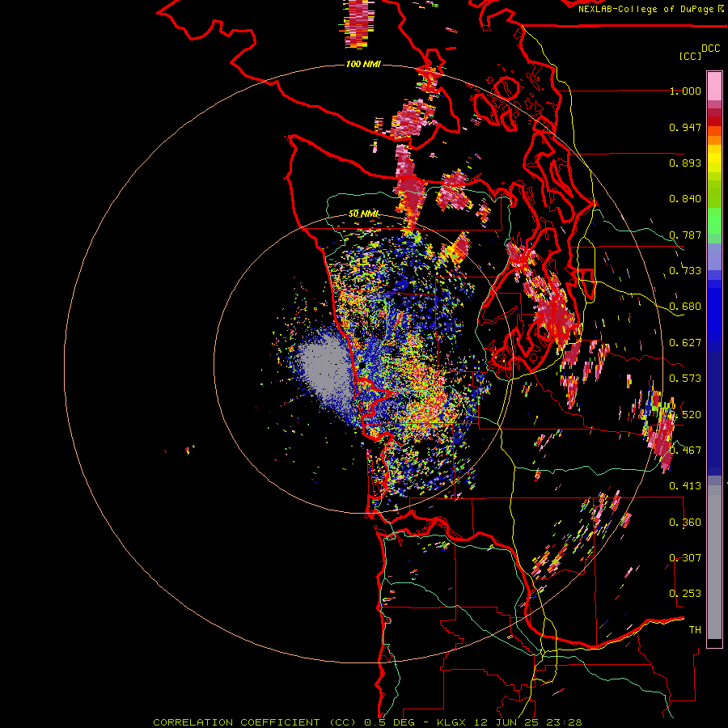Click the 0.733 color scale value
Screen dimensions: 728x728
(x=685, y=271)
